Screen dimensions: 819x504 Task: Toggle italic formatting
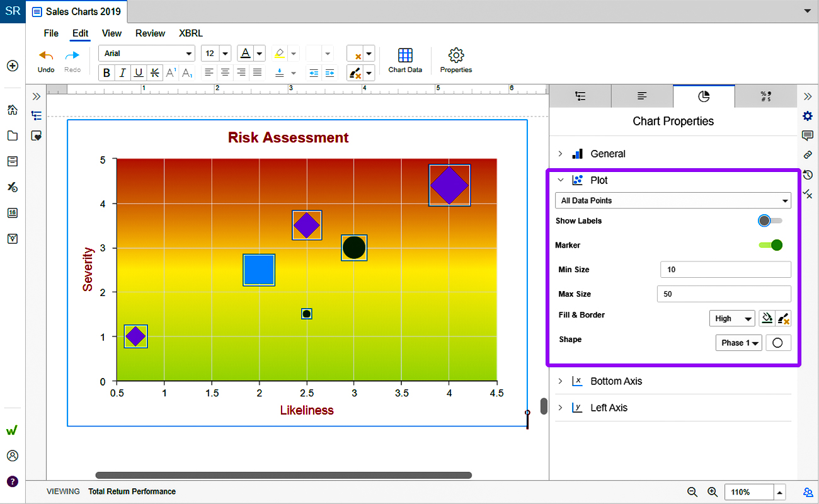coord(123,72)
